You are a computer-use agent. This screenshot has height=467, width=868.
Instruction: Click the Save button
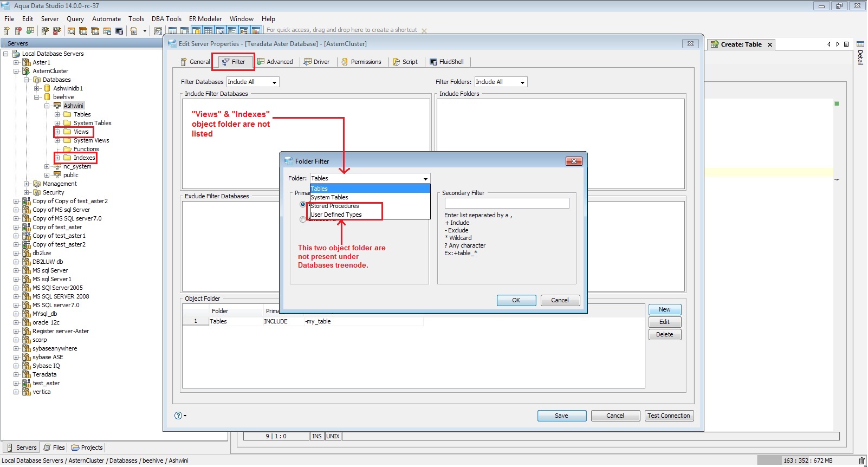(562, 416)
